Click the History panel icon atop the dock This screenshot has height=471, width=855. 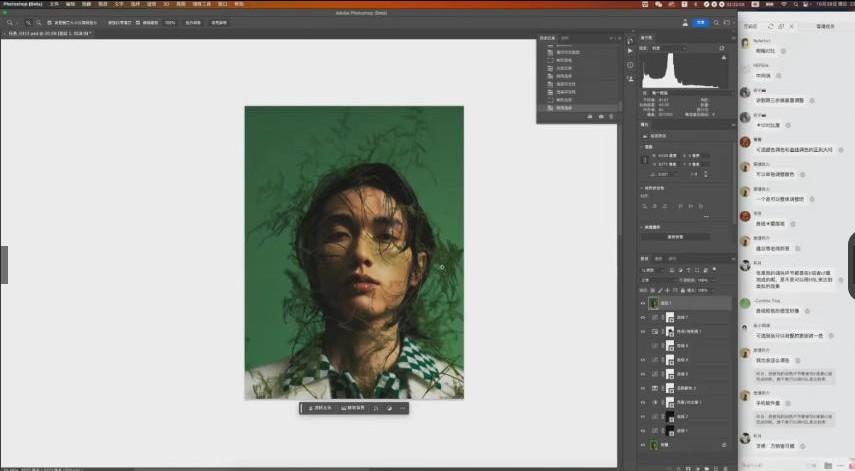[630, 40]
